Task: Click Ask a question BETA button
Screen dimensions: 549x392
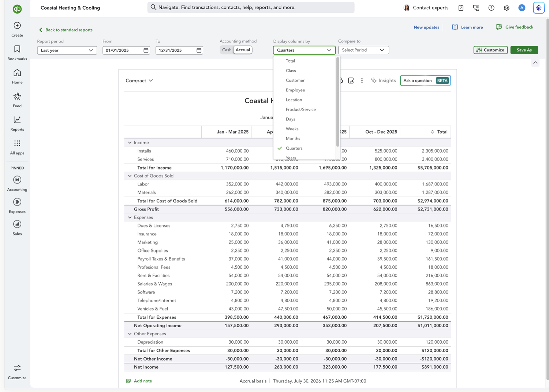Action: pyautogui.click(x=425, y=81)
